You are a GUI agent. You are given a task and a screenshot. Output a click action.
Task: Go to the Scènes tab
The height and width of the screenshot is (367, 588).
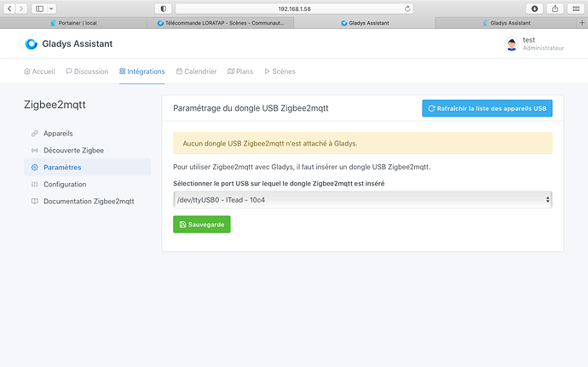tap(280, 72)
